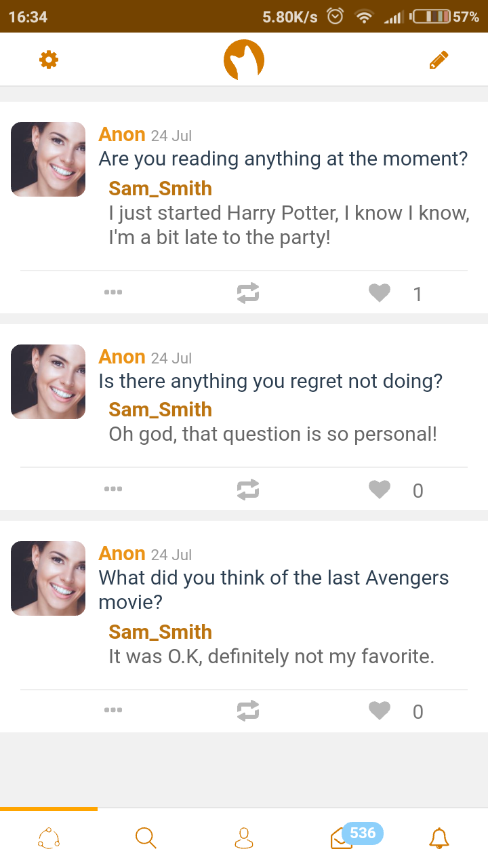This screenshot has height=868, width=488.
Task: Like the Harry Potter answer
Action: tap(380, 293)
